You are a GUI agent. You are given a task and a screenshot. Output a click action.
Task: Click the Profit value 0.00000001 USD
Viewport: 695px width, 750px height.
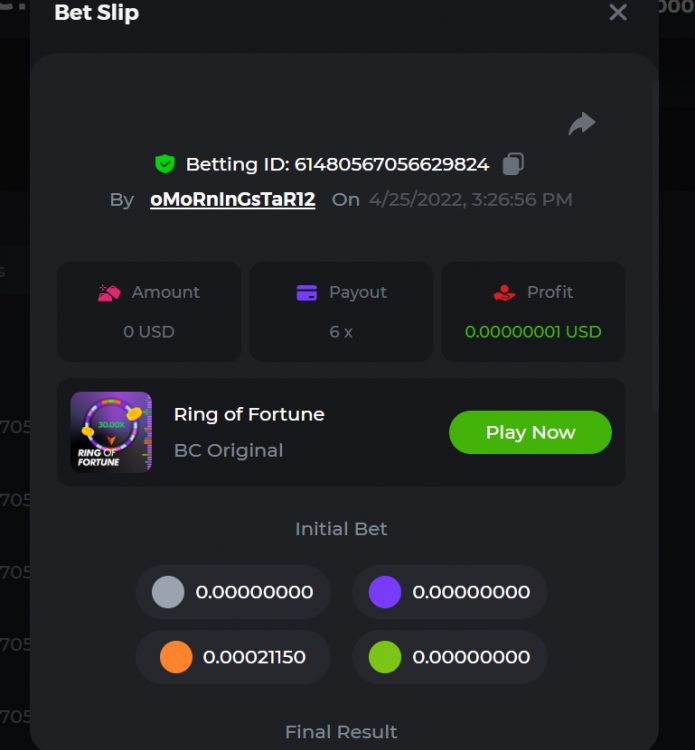pos(533,331)
